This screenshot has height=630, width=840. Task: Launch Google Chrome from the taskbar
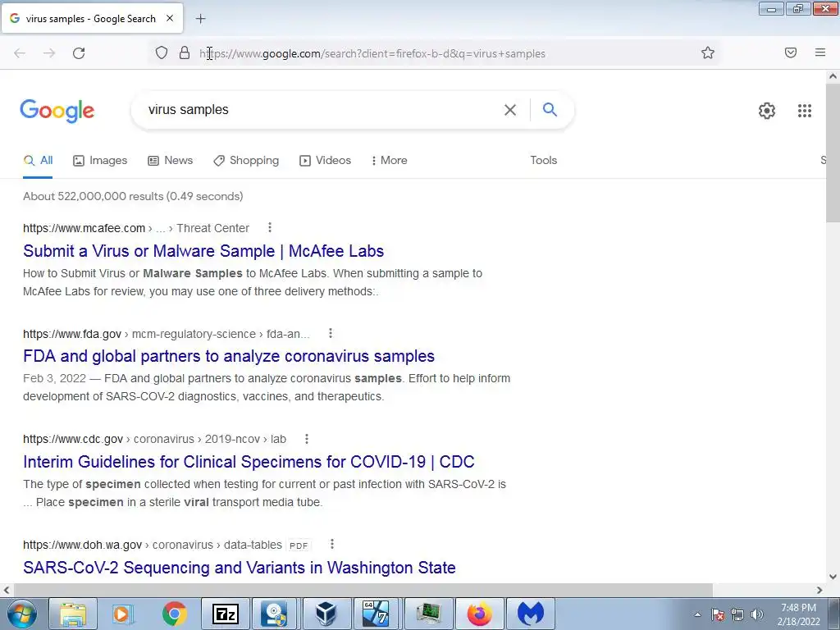tap(174, 614)
